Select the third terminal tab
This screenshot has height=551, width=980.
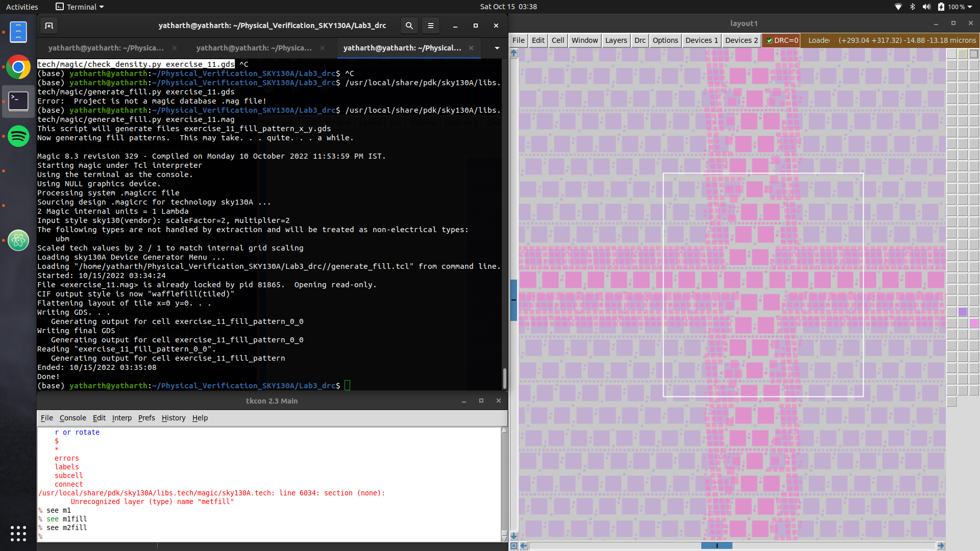[402, 48]
